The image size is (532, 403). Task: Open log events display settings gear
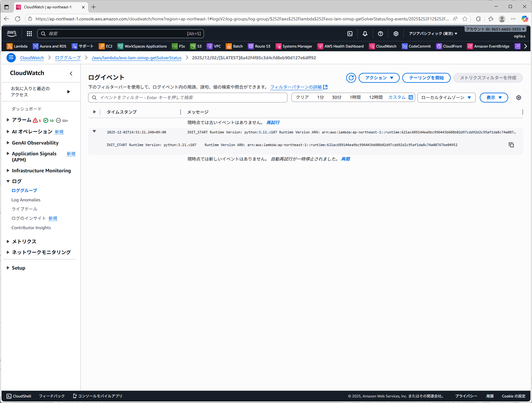pos(518,98)
